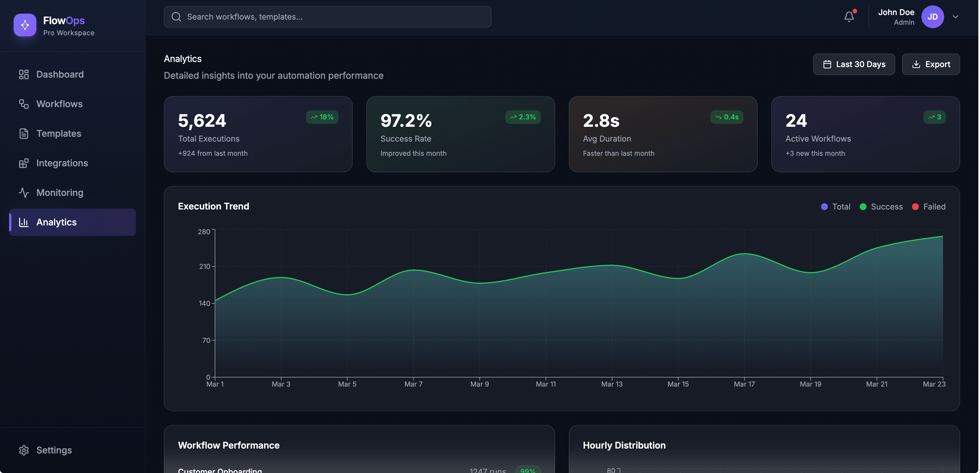980x473 pixels.
Task: Expand the John Doe account dropdown chevron
Action: pos(956,16)
